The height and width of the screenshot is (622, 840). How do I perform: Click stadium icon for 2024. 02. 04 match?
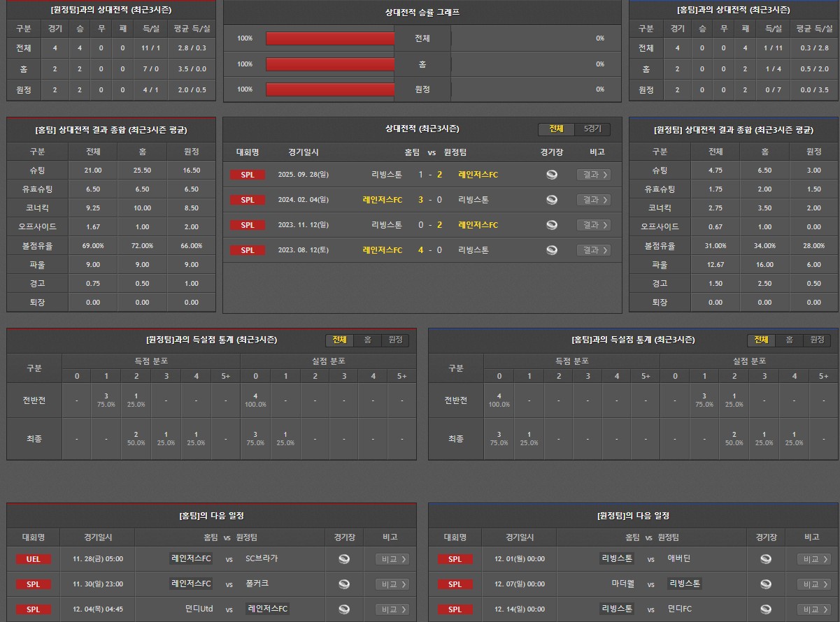tap(552, 200)
